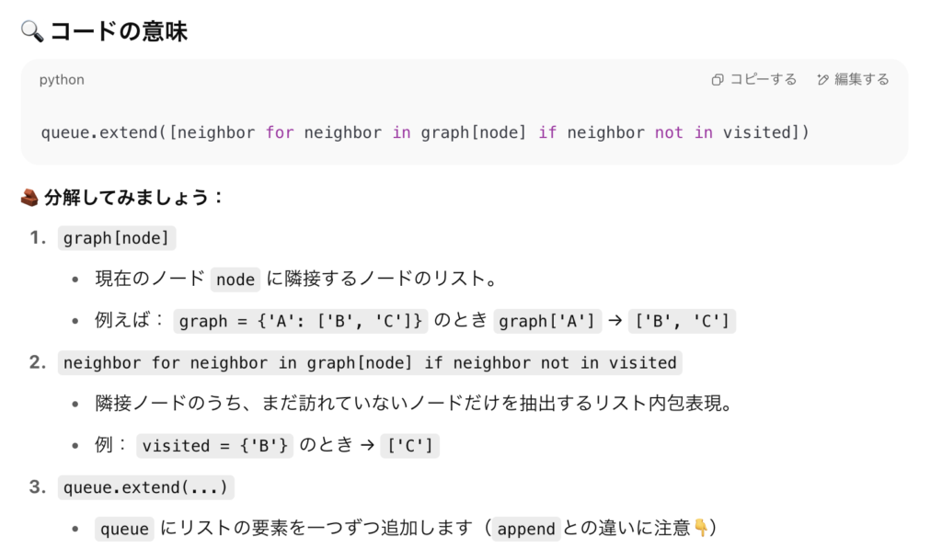
Task: Click the copy icon in code block header
Action: point(718,80)
